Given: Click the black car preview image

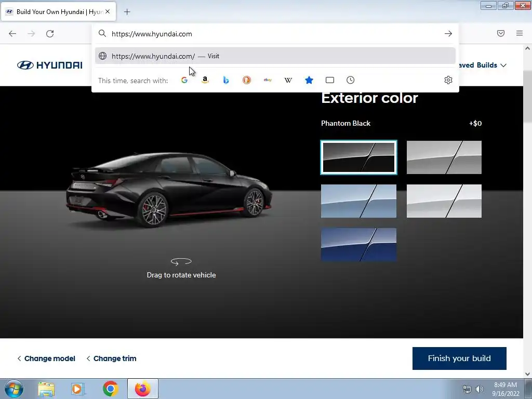Looking at the screenshot, I should [x=169, y=190].
